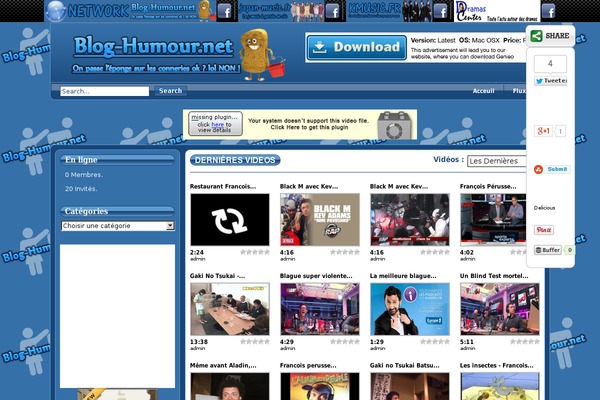This screenshot has height=400, width=600.
Task: Open the Japan-music.fr Facebook icon in the network bar
Action: 334,11
